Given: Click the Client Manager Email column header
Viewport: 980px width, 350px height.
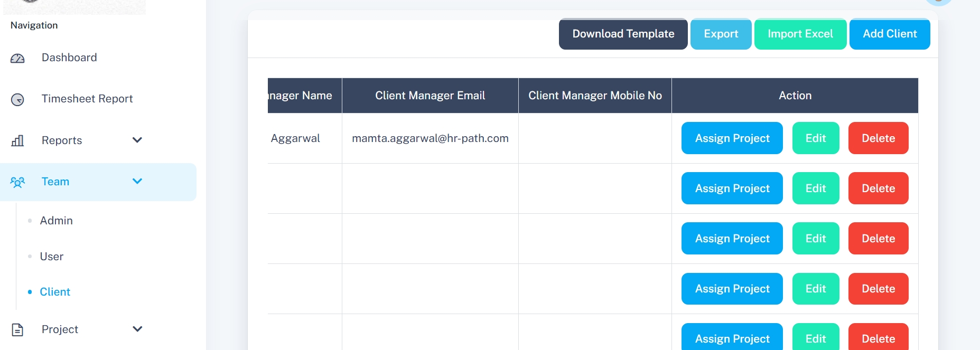Looking at the screenshot, I should click(430, 96).
